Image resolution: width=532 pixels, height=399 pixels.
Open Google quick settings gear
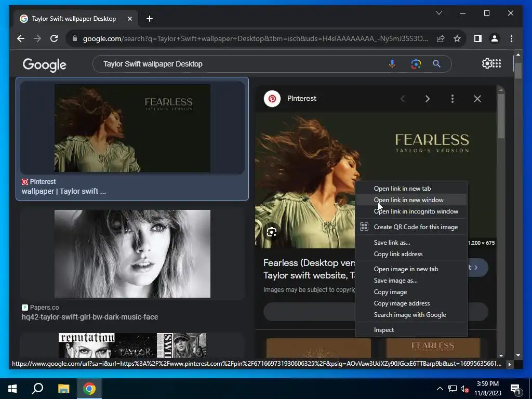pos(487,63)
